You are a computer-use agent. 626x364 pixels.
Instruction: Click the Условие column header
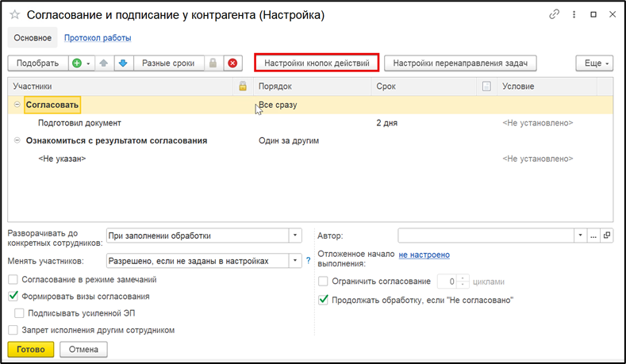(547, 86)
